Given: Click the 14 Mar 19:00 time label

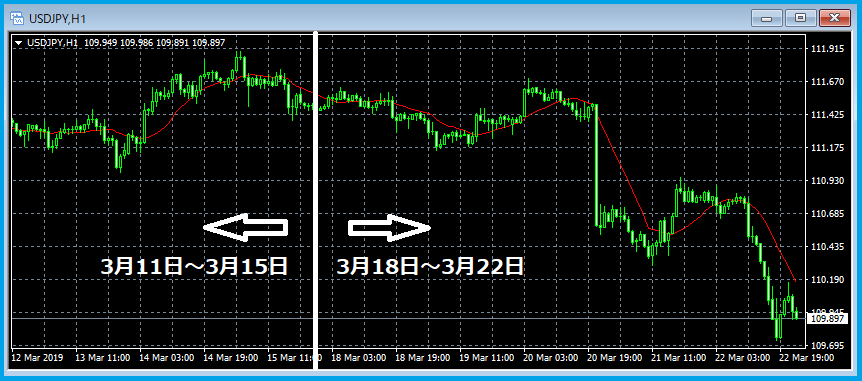Looking at the screenshot, I should point(231,357).
